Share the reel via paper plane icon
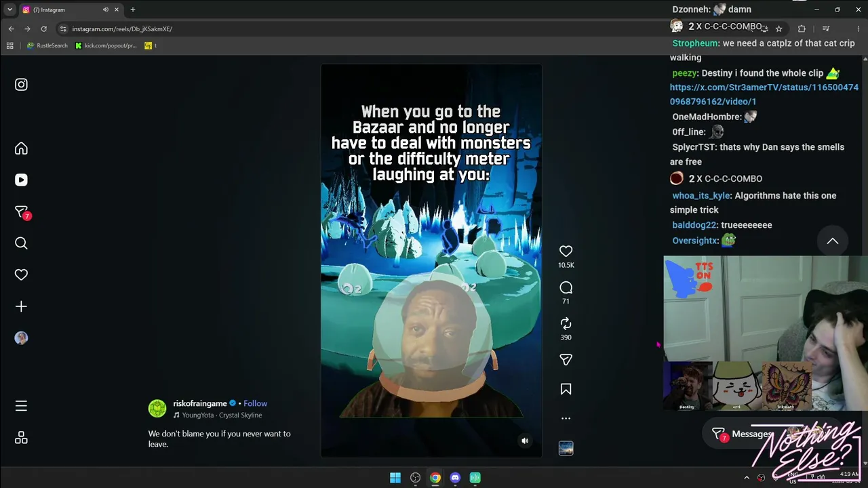Screen dimensions: 868x488 [566, 360]
